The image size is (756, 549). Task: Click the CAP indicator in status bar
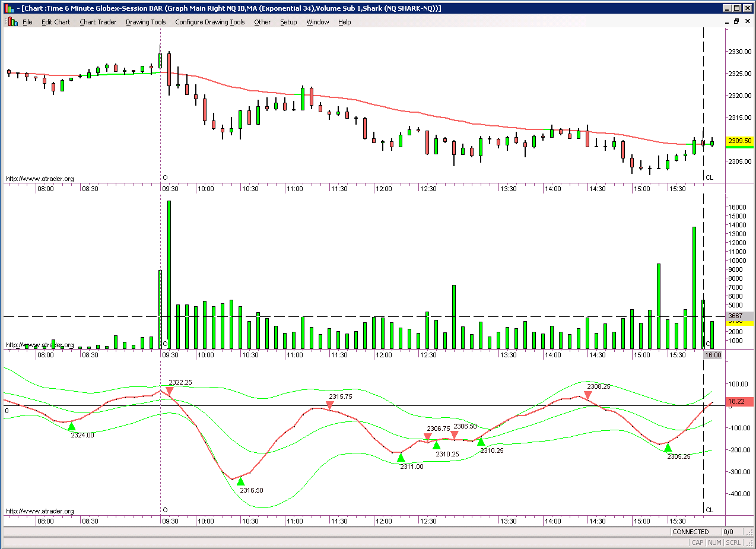coord(697,542)
